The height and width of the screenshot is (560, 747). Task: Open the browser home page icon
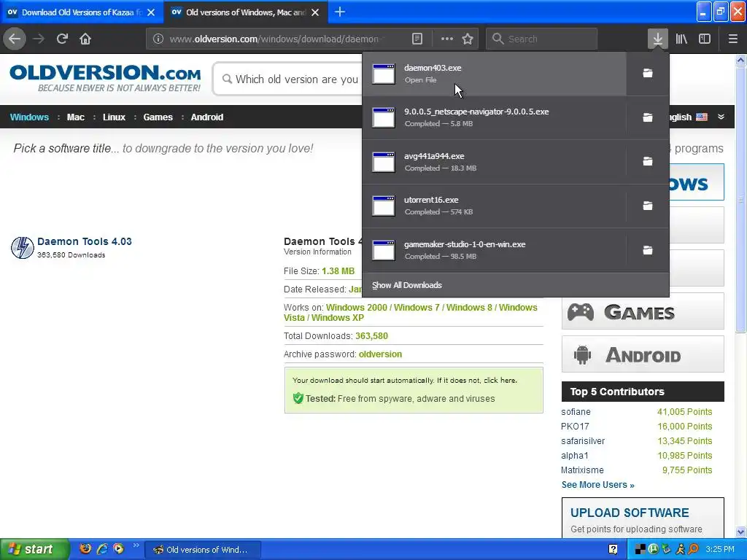point(85,39)
